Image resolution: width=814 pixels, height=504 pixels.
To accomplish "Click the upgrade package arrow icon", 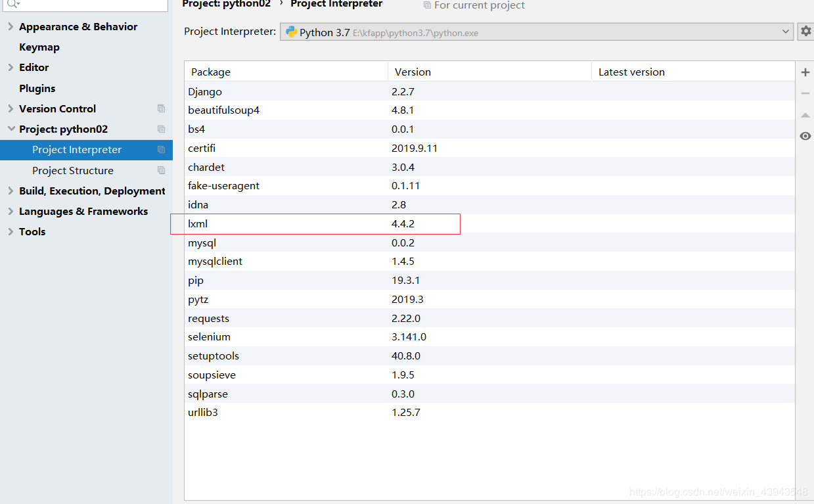I will [805, 115].
